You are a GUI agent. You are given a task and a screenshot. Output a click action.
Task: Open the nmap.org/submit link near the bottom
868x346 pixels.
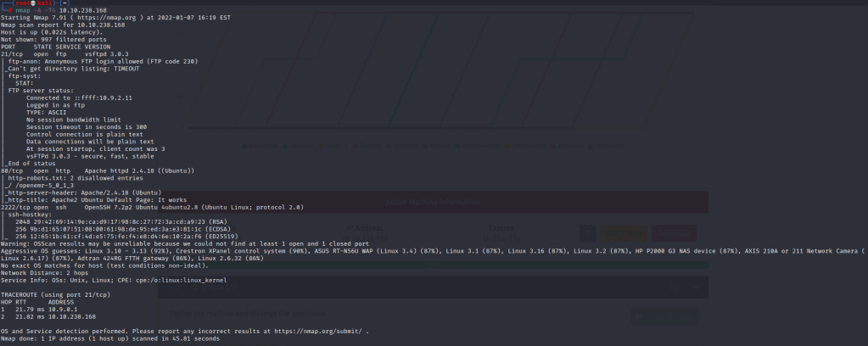pos(321,330)
